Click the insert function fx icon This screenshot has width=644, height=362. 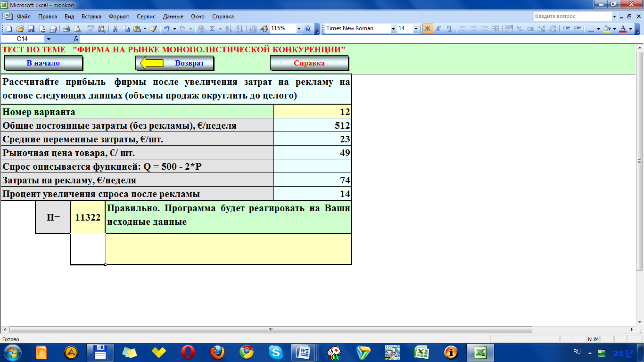(75, 39)
